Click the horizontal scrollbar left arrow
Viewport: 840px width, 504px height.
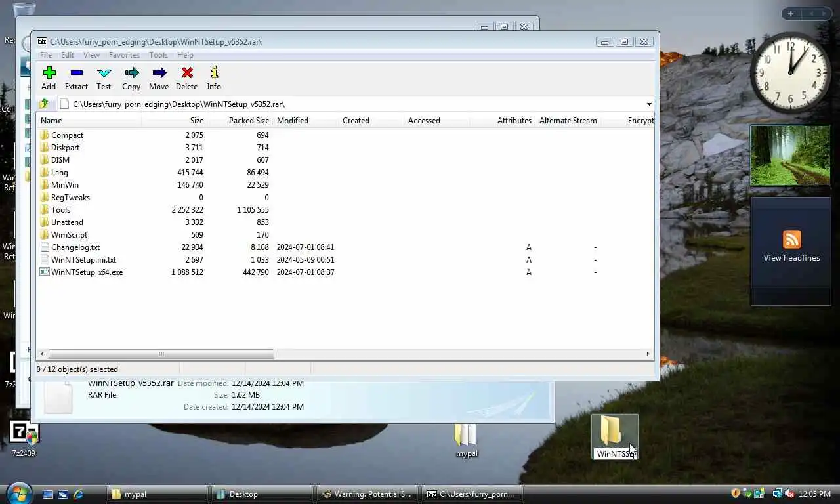pyautogui.click(x=42, y=354)
